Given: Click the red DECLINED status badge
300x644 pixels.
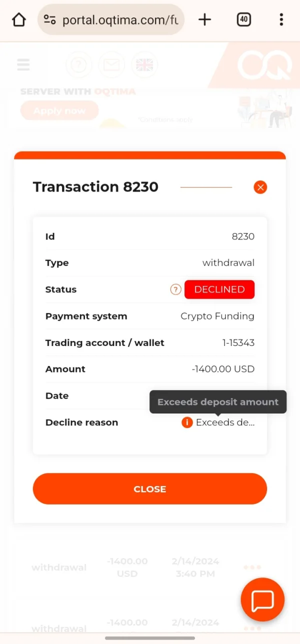Looking at the screenshot, I should [219, 289].
